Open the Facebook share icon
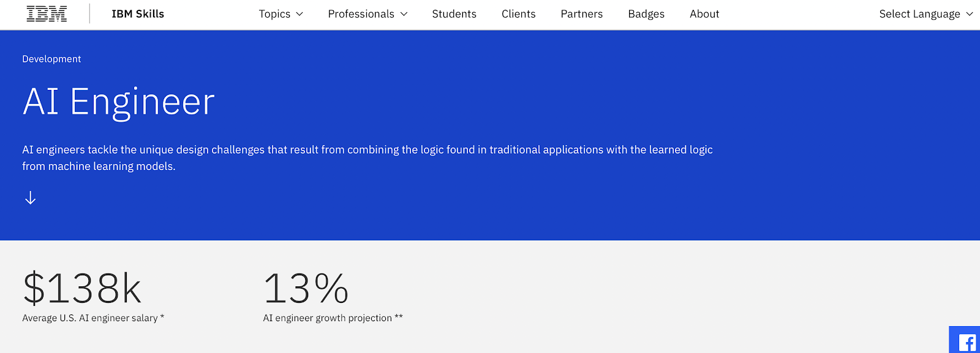 (x=967, y=342)
